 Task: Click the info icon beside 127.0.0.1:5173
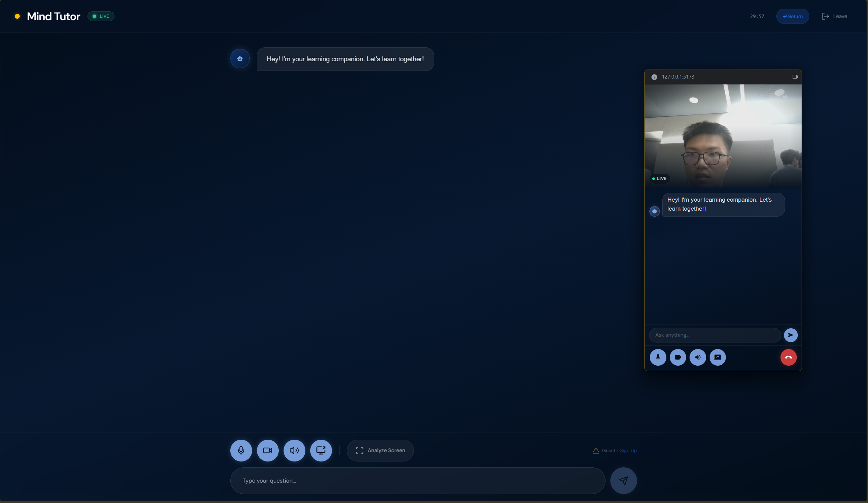654,77
